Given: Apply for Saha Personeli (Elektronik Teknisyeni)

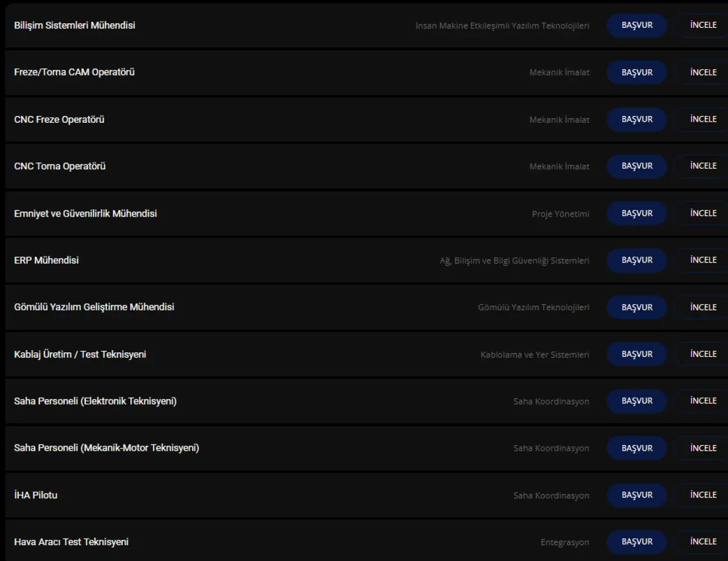Looking at the screenshot, I should click(636, 401).
